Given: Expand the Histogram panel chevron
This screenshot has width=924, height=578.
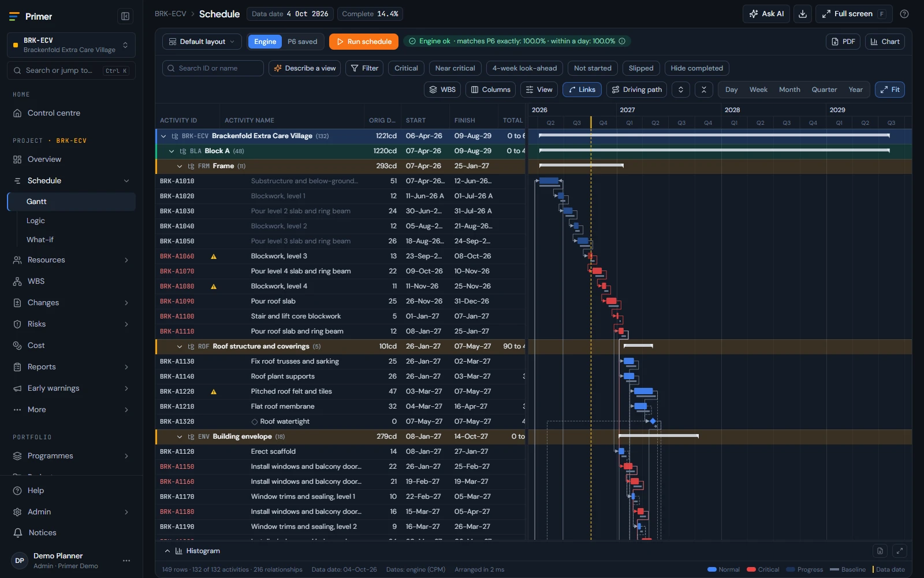Looking at the screenshot, I should [x=167, y=551].
